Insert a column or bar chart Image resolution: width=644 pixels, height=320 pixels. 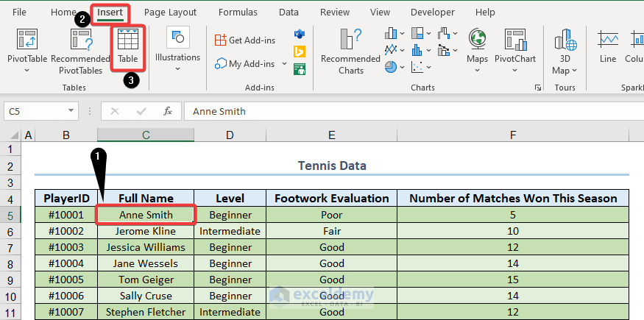tap(391, 33)
